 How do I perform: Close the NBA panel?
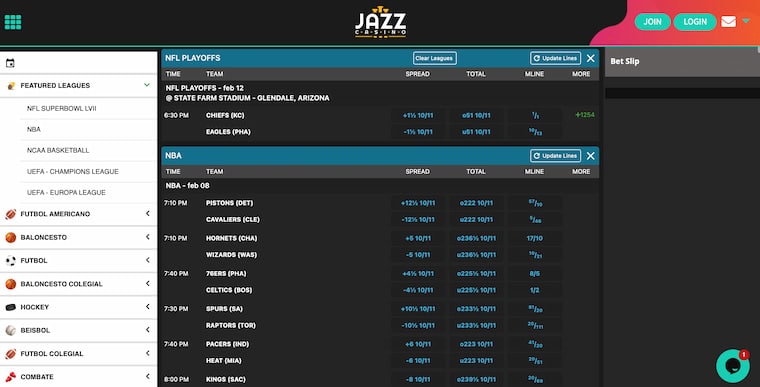point(590,156)
